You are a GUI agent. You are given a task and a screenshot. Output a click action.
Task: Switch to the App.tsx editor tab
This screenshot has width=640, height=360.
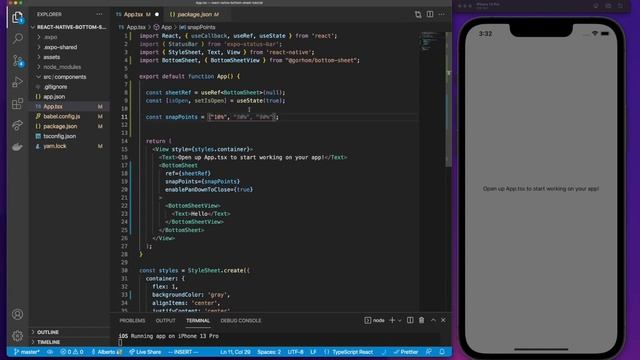click(137, 14)
